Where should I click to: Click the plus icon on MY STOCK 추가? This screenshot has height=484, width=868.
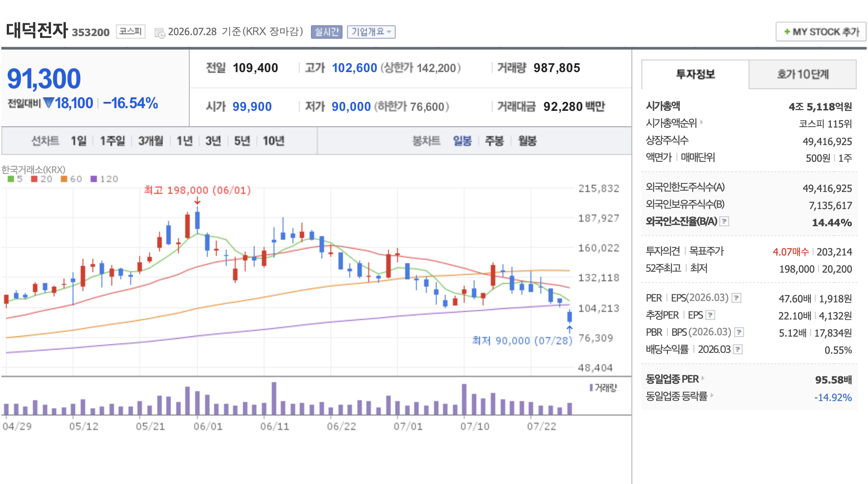[x=787, y=32]
